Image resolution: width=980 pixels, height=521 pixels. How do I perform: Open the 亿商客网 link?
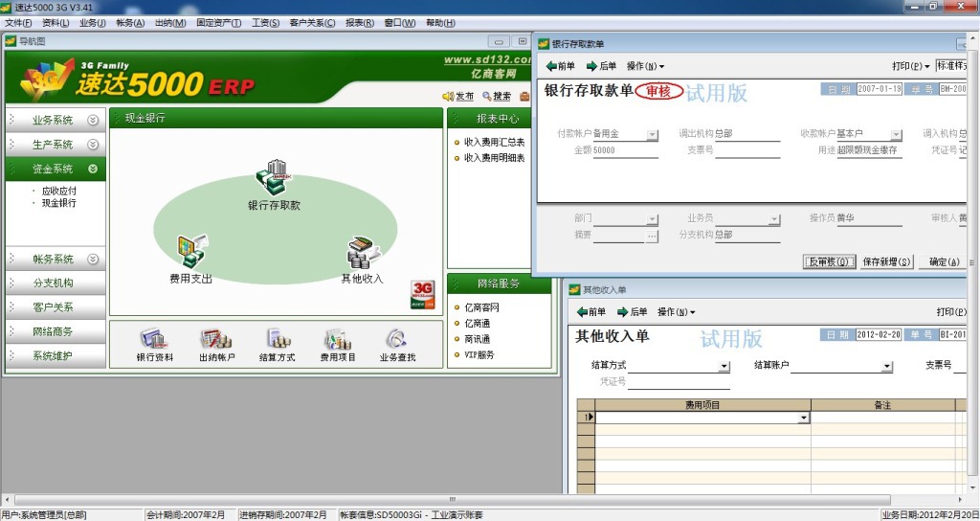click(x=481, y=307)
